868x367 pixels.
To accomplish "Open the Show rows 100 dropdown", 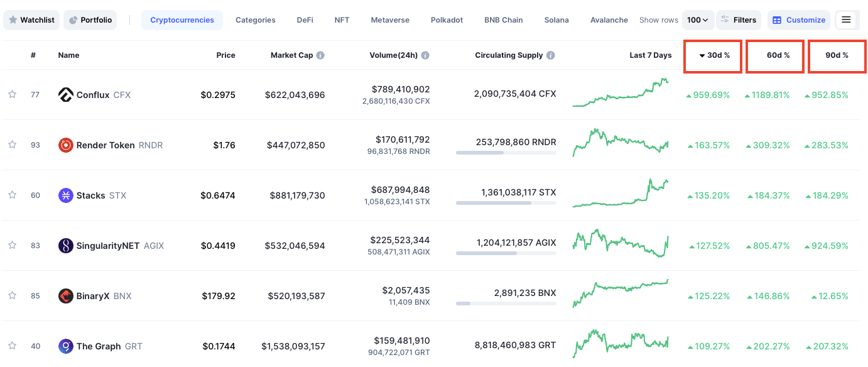I will click(x=697, y=20).
